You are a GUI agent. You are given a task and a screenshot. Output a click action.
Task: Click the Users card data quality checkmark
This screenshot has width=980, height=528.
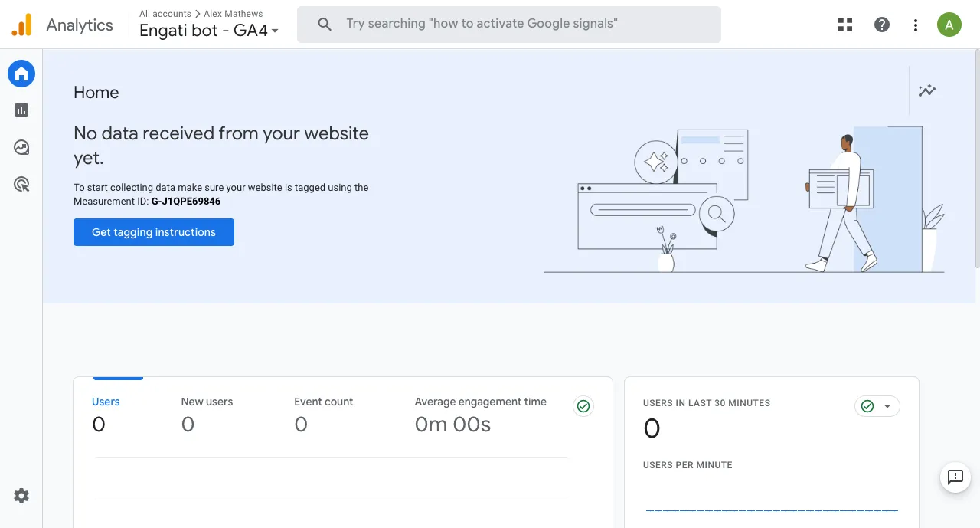(583, 406)
